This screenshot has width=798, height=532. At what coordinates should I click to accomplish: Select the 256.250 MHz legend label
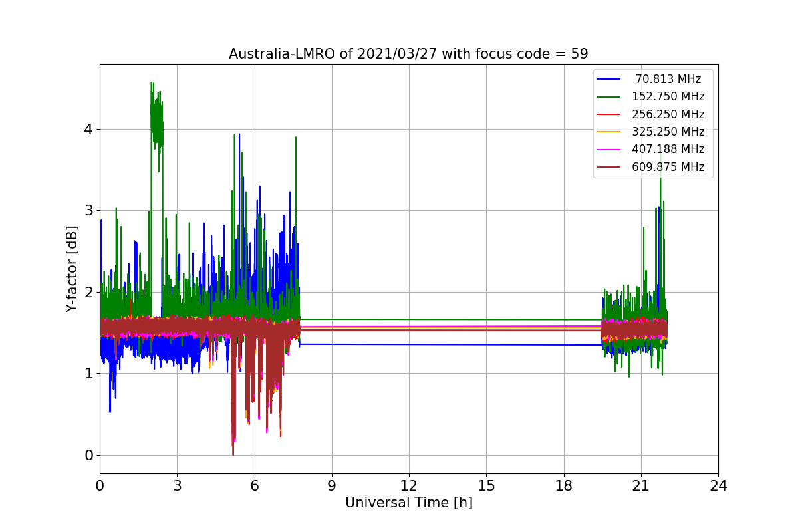(x=668, y=114)
